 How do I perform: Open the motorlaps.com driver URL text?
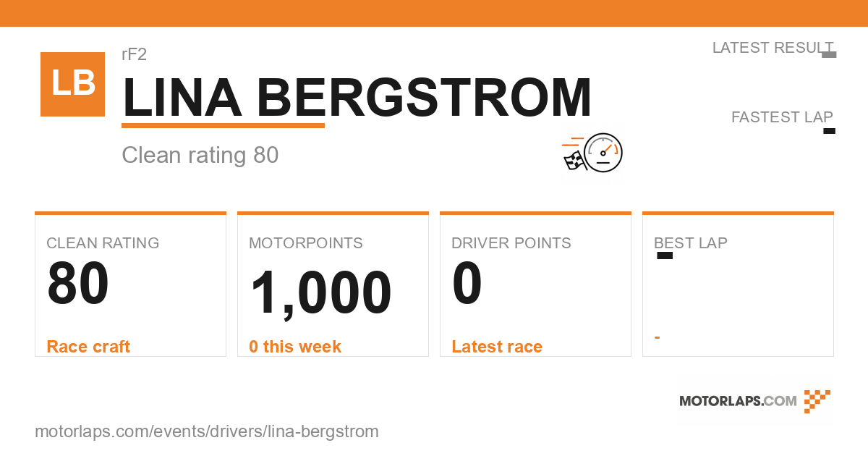click(207, 431)
